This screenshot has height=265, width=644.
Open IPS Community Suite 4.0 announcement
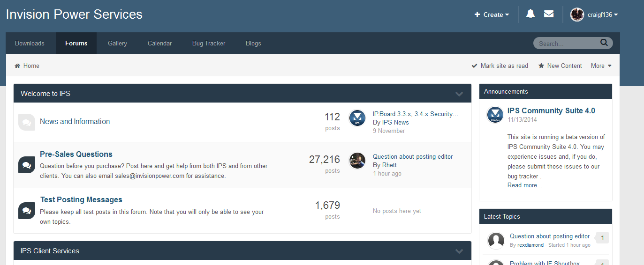click(x=551, y=110)
